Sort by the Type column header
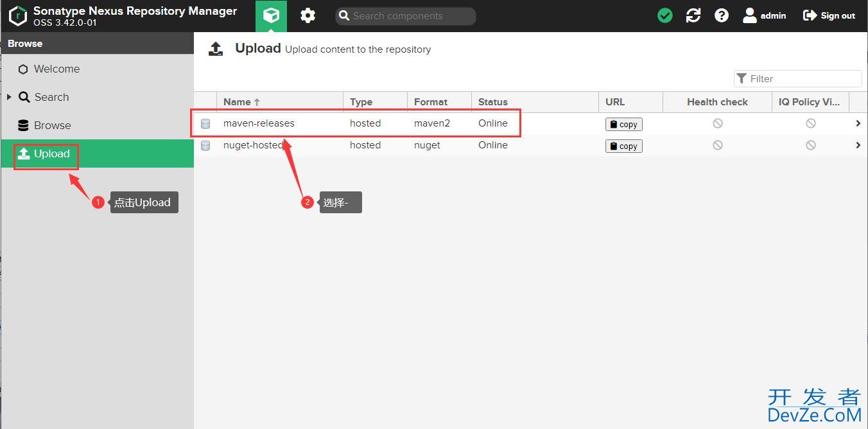Screen dimensions: 868x429 pyautogui.click(x=376, y=101)
